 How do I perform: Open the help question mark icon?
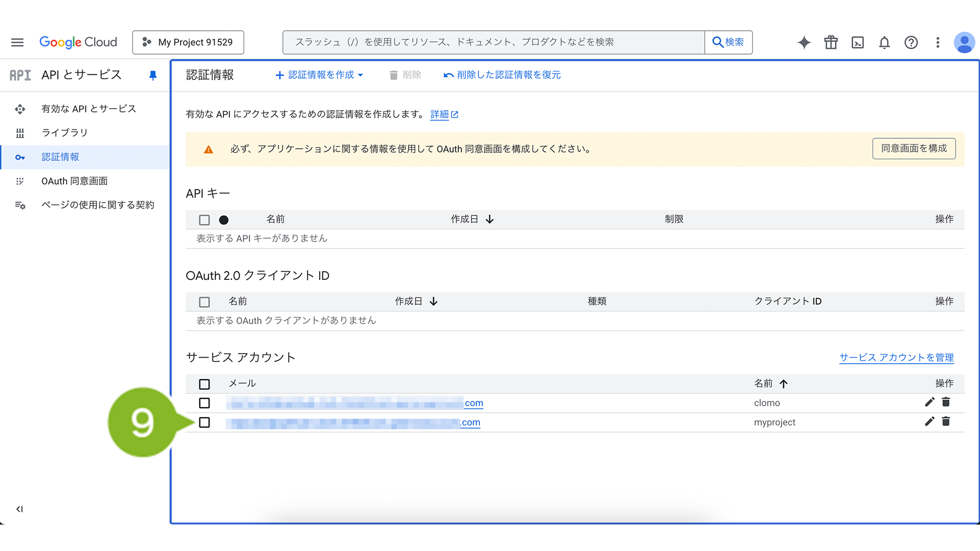(911, 42)
